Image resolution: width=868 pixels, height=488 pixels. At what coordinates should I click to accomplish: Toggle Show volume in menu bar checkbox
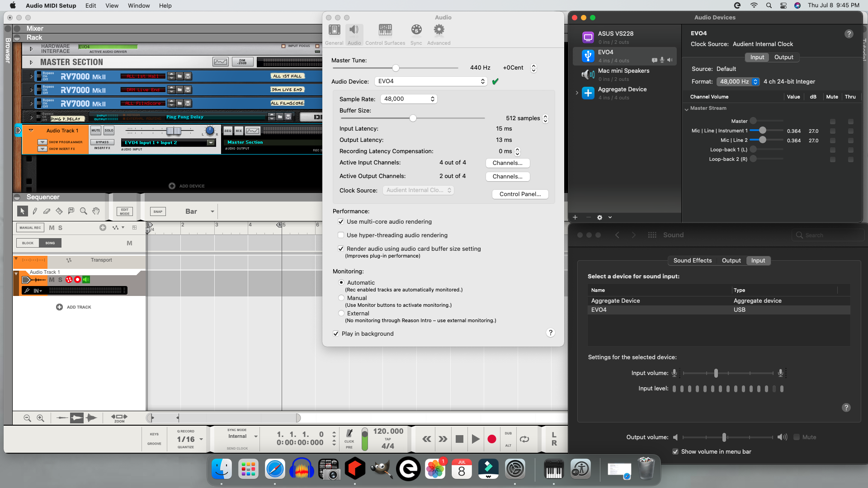pyautogui.click(x=675, y=452)
